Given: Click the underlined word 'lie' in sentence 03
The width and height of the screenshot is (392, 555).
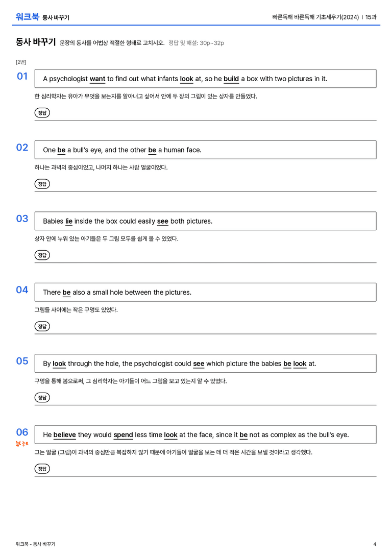Looking at the screenshot, I should pyautogui.click(x=68, y=221).
